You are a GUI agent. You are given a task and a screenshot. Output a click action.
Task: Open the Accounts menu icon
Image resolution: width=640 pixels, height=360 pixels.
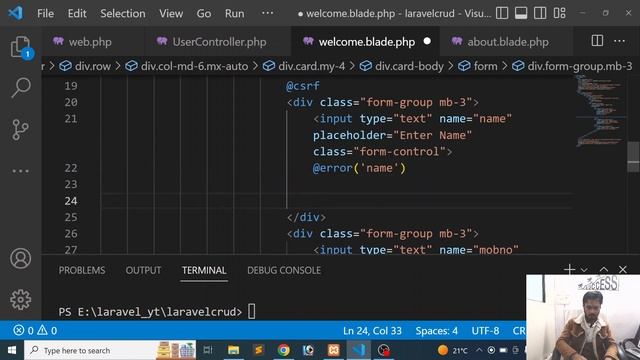coord(20,258)
